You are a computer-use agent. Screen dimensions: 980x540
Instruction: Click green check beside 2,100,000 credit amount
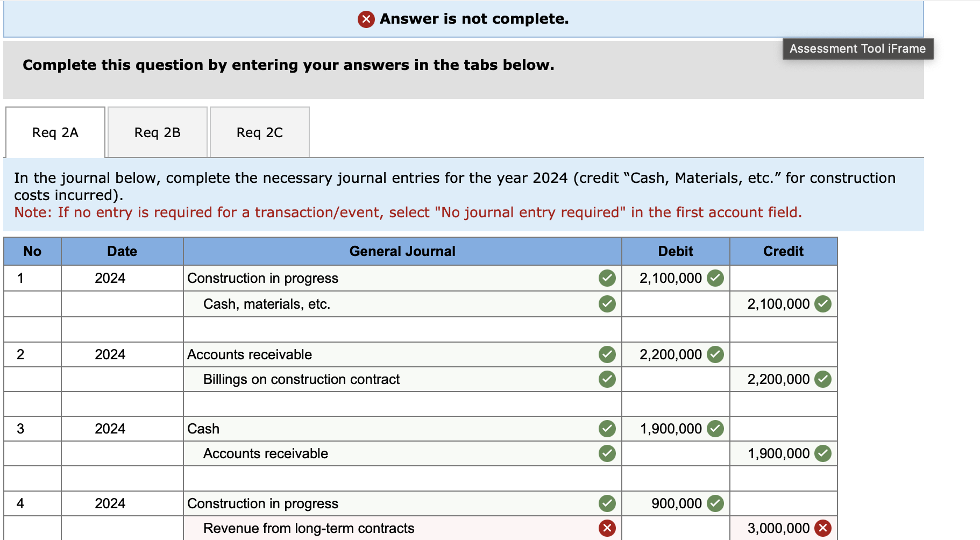coord(823,304)
